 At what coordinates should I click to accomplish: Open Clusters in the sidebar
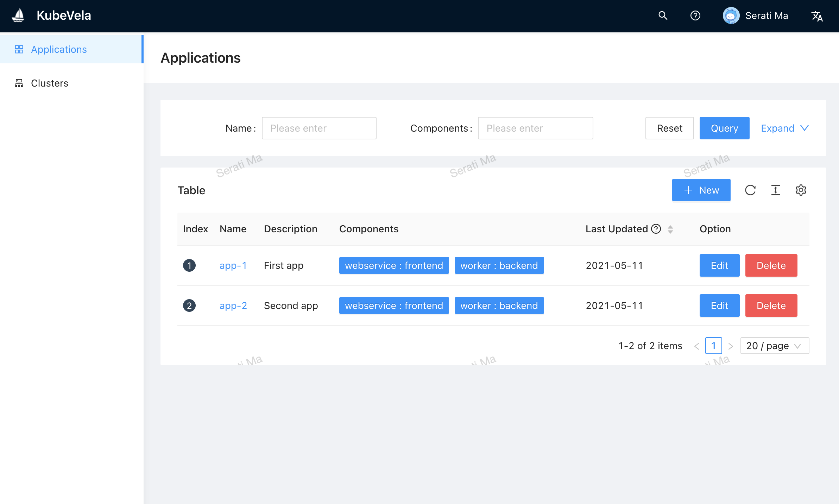click(50, 83)
